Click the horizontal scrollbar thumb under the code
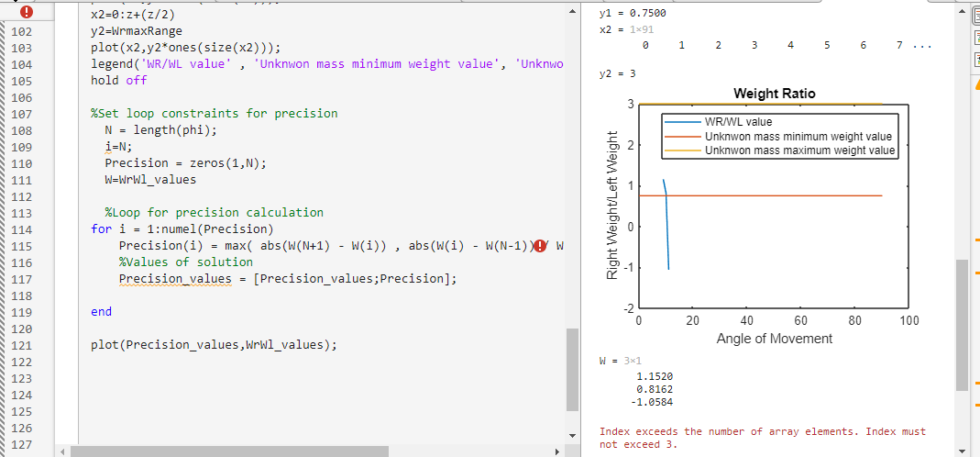 pyautogui.click(x=229, y=451)
